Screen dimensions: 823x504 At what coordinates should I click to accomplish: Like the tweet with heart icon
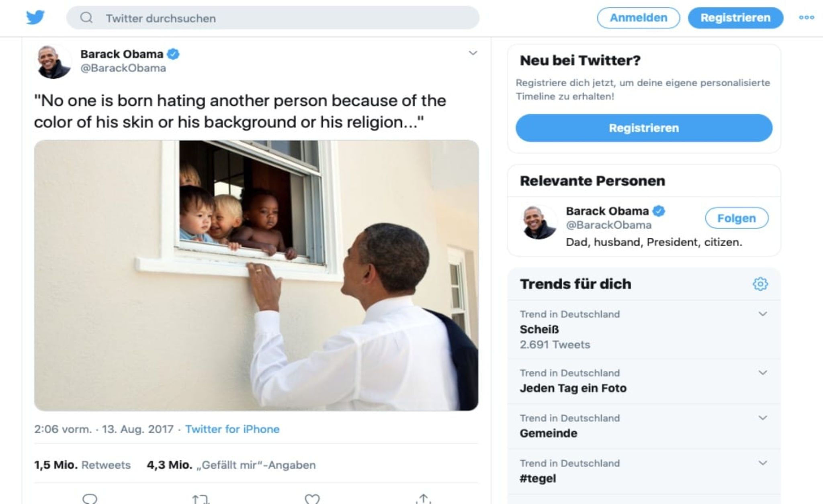[x=312, y=499]
